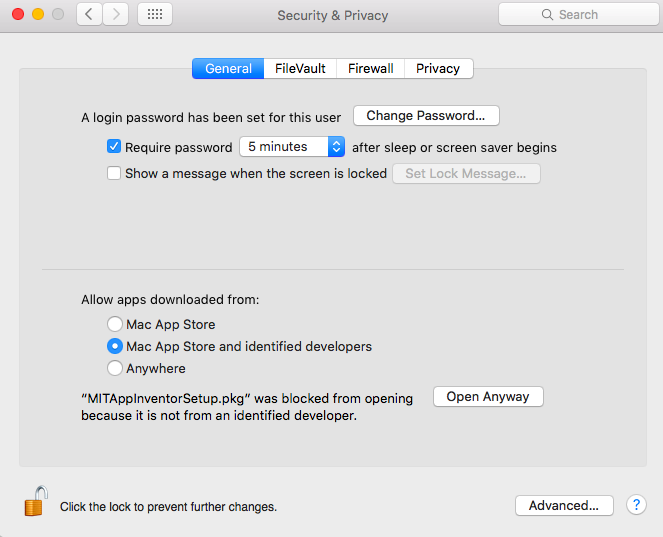Open the Advanced settings button

click(x=564, y=505)
